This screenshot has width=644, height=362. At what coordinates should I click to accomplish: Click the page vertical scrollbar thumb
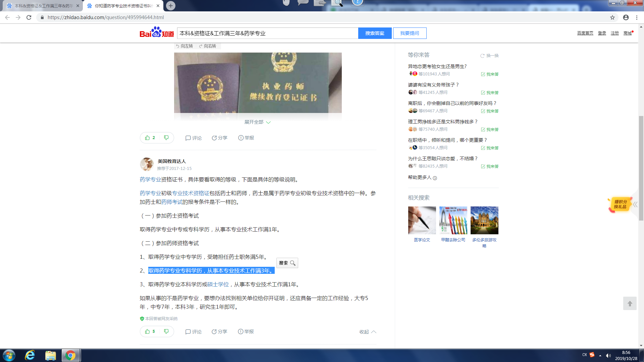(x=641, y=168)
